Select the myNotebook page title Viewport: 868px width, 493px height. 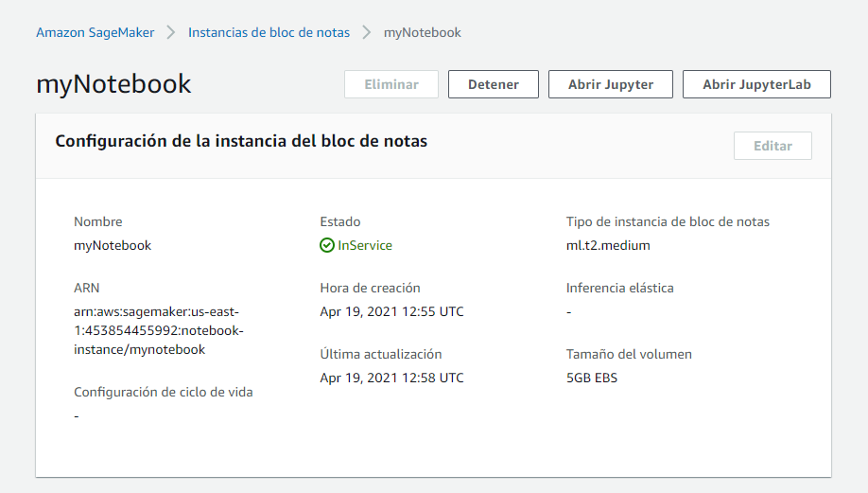coord(113,84)
